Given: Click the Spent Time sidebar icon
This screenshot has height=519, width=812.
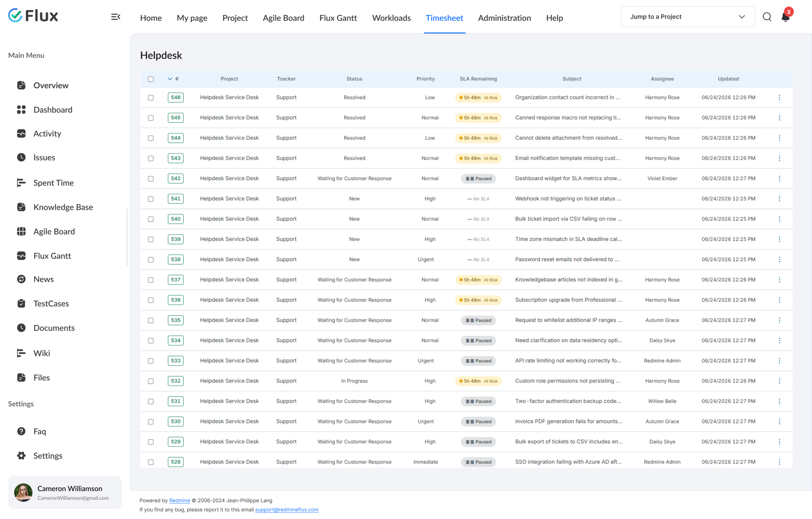Looking at the screenshot, I should 21,183.
